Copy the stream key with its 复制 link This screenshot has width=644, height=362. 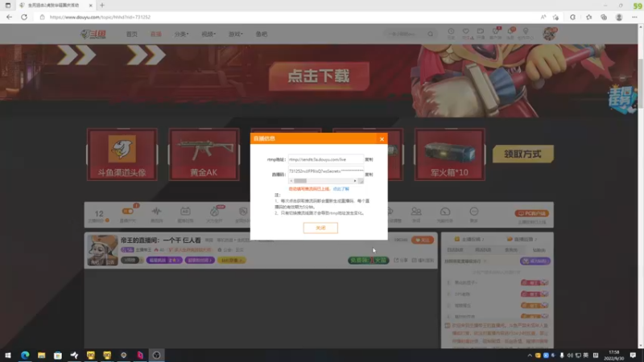(x=369, y=175)
